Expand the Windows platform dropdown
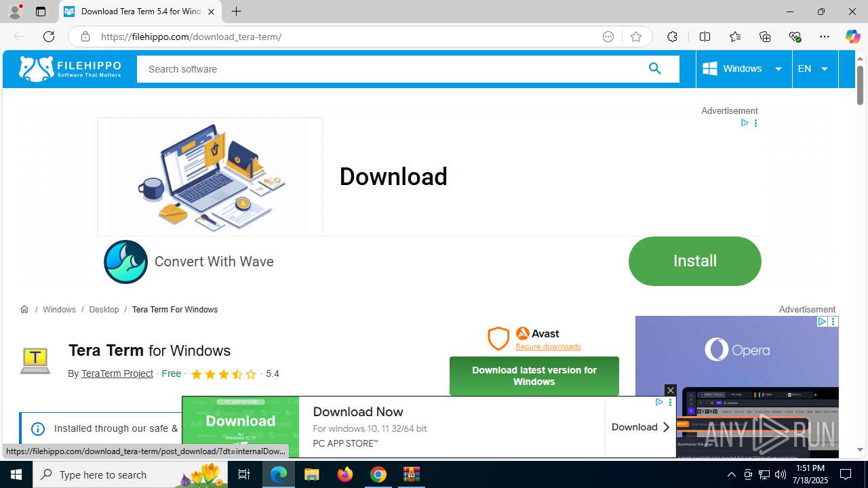The width and height of the screenshot is (868, 488). click(x=743, y=68)
